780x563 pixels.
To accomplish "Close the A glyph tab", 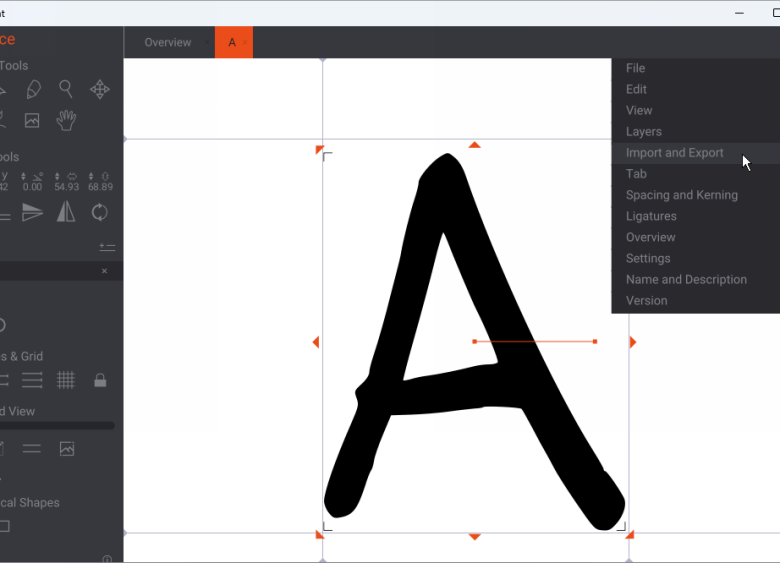I will click(245, 43).
